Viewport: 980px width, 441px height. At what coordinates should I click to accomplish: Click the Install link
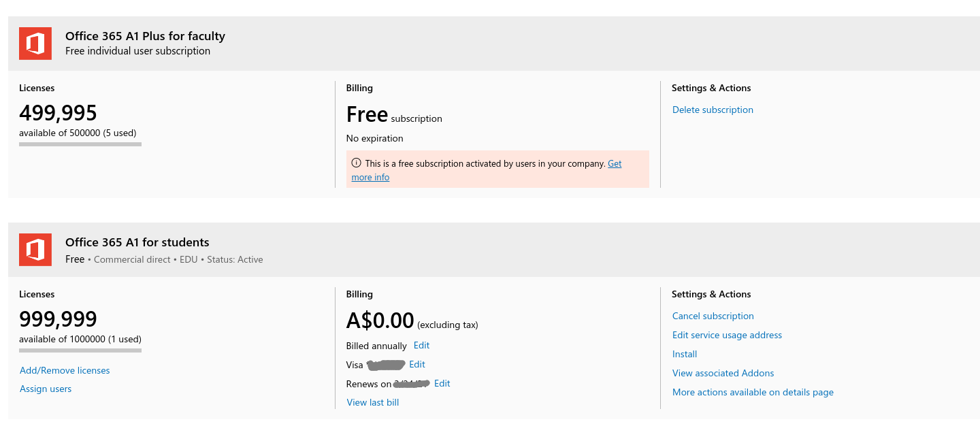[685, 354]
